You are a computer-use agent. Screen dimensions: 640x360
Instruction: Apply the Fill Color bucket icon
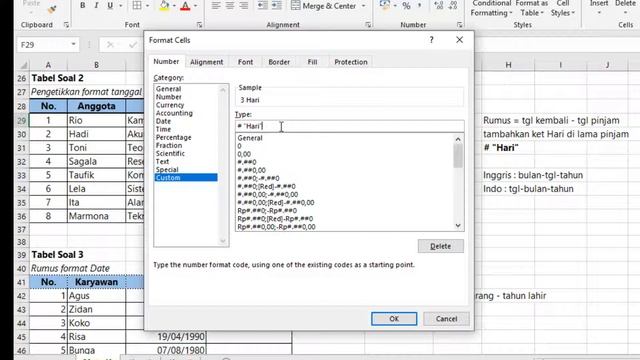pyautogui.click(x=164, y=5)
